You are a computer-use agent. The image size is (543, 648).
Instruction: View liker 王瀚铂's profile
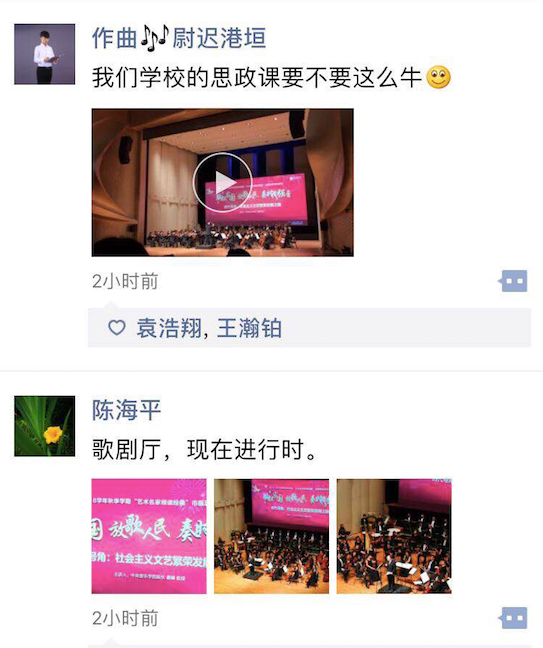pyautogui.click(x=249, y=328)
